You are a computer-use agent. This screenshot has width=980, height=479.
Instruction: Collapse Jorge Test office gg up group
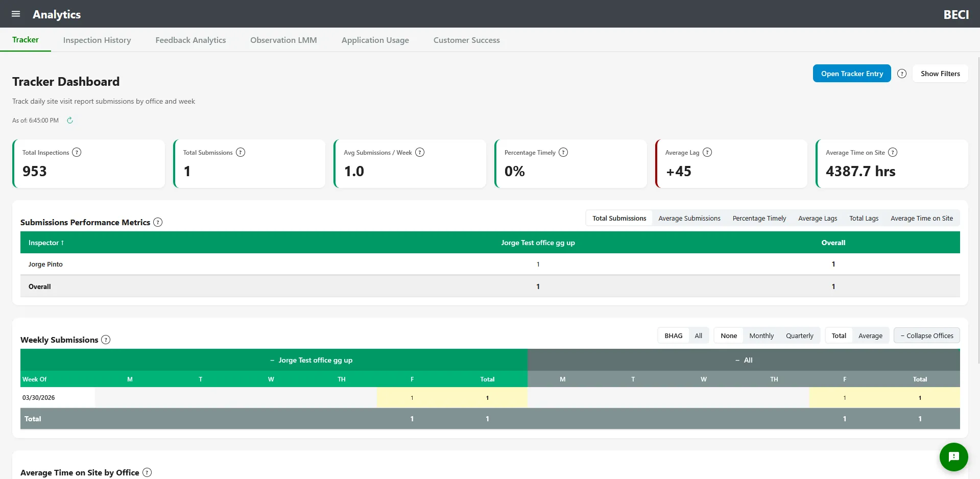coord(272,360)
